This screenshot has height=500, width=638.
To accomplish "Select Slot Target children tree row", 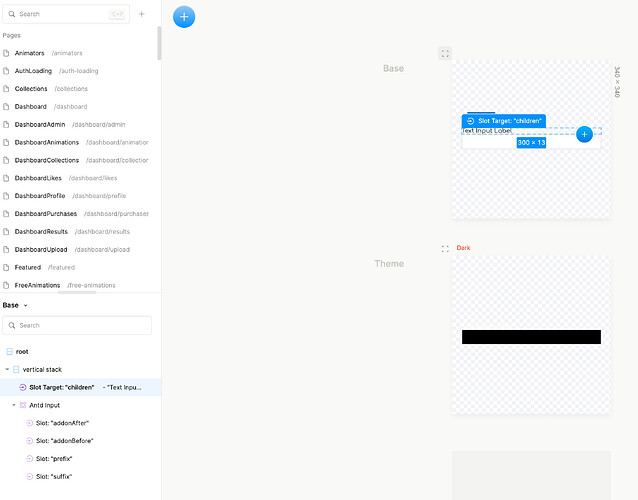I will pyautogui.click(x=81, y=387).
